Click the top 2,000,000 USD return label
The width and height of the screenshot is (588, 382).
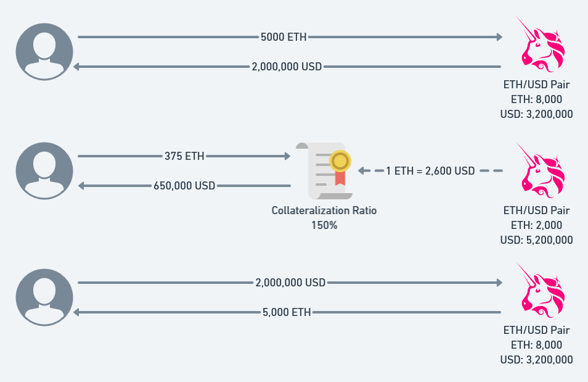[x=287, y=67]
